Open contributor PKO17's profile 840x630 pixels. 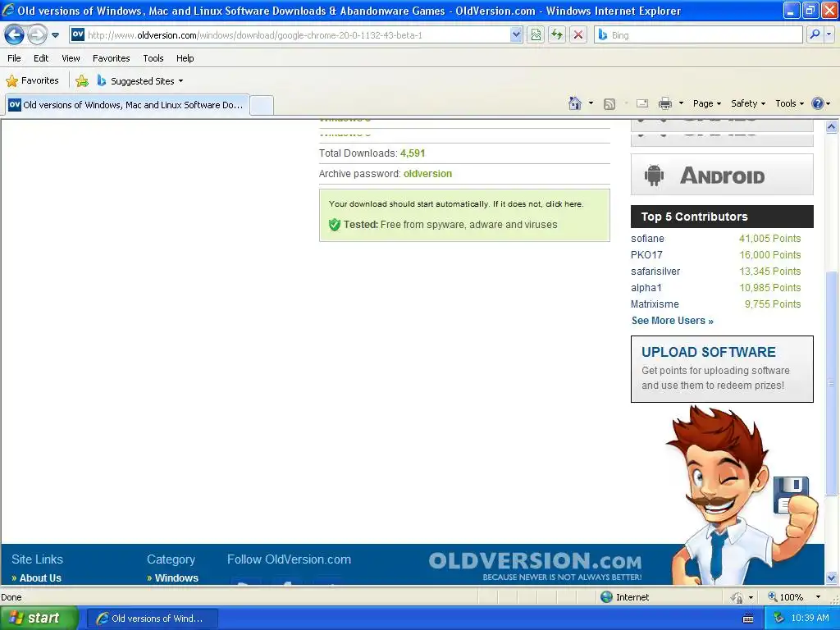[646, 255]
